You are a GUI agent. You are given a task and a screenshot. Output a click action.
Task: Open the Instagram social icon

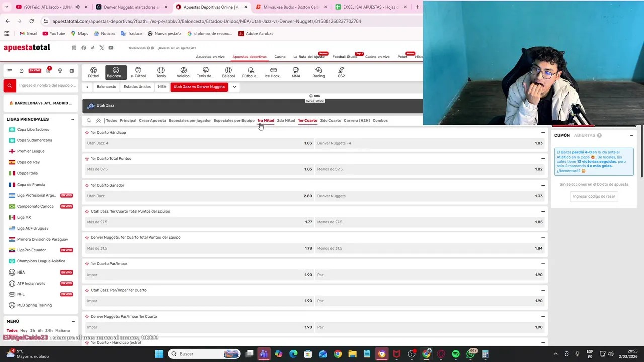74,48
